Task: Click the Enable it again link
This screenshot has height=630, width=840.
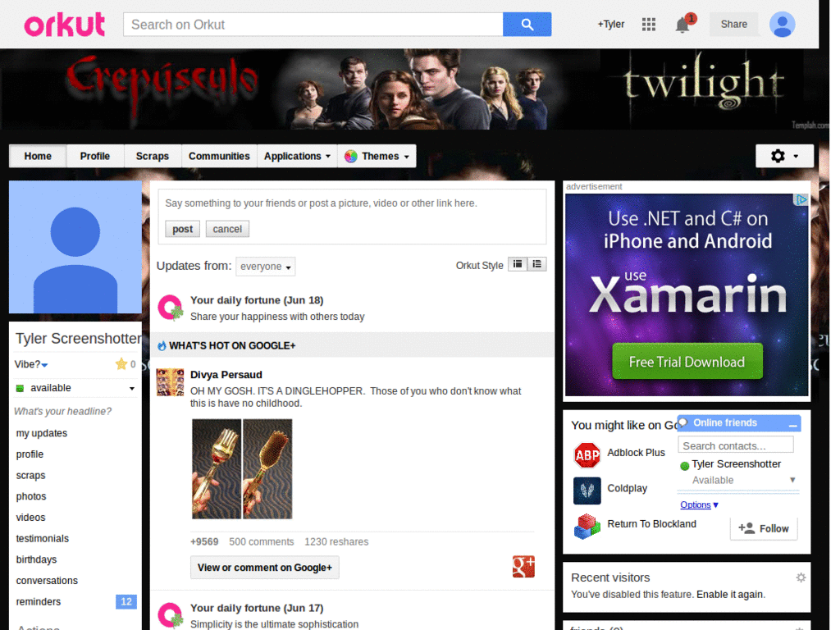Action: [729, 594]
